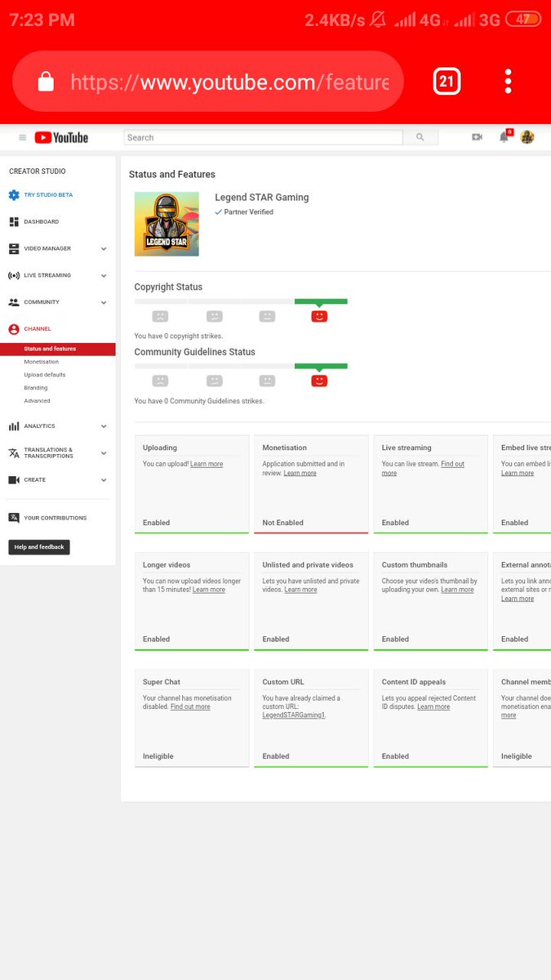Open the account avatar menu
Image resolution: width=551 pixels, height=980 pixels.
click(x=527, y=137)
